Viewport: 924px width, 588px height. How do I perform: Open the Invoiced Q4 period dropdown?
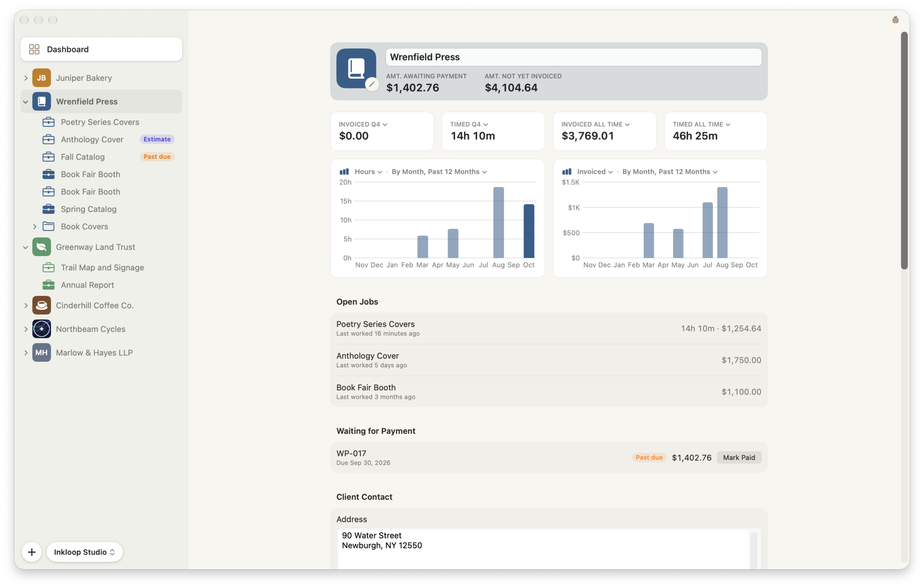(x=363, y=124)
